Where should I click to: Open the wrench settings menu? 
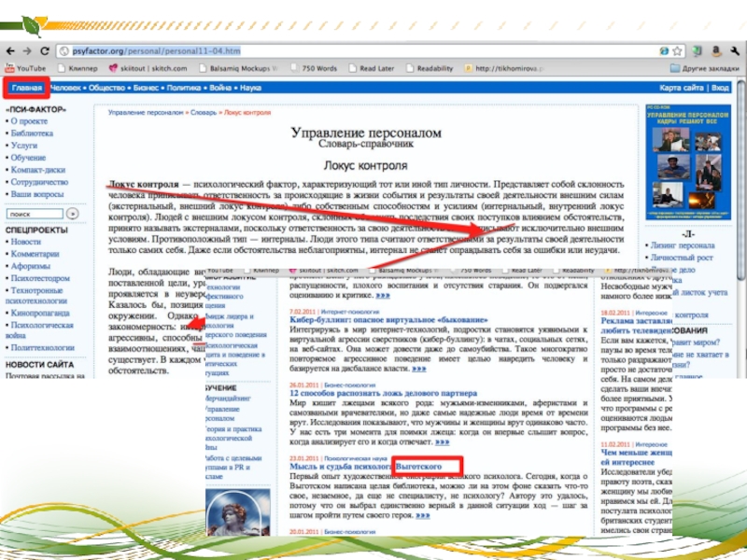734,50
